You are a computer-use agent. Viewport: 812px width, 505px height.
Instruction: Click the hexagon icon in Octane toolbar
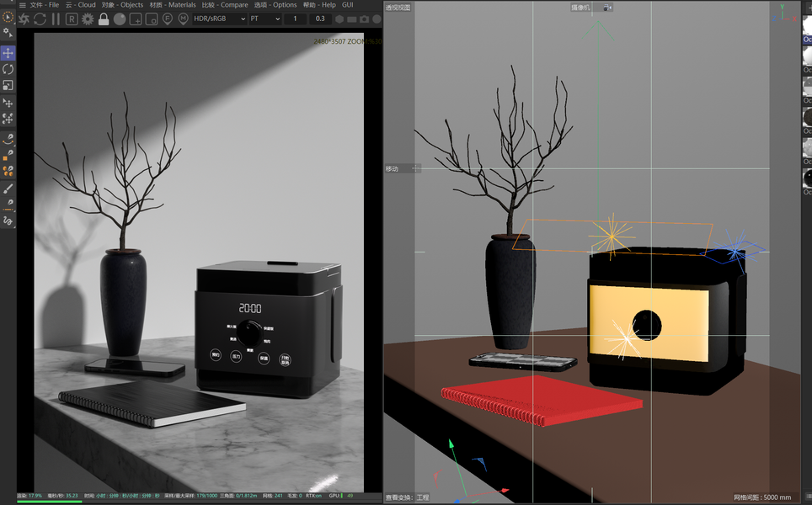click(339, 19)
